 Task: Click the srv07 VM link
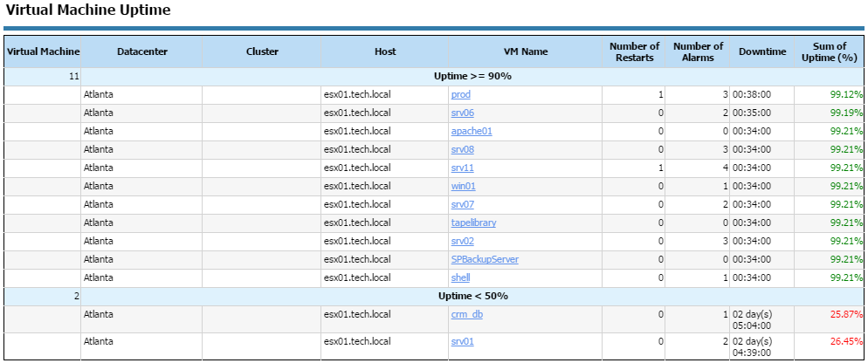coord(462,204)
